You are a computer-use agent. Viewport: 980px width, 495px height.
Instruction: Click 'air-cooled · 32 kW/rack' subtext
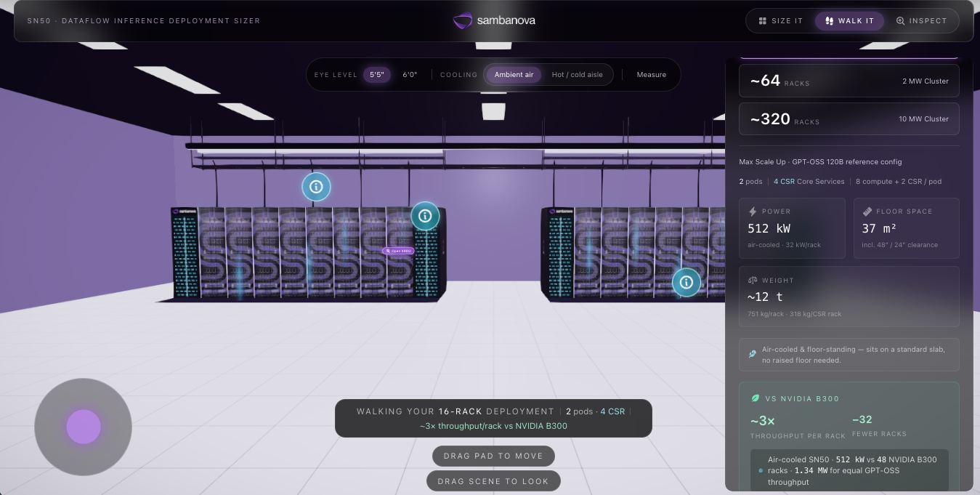(784, 245)
